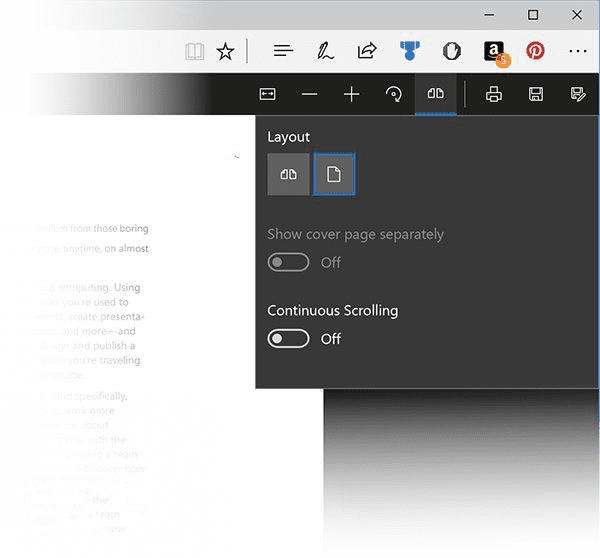Toggle Show cover page separately switch
The width and height of the screenshot is (600, 558).
pyautogui.click(x=288, y=262)
